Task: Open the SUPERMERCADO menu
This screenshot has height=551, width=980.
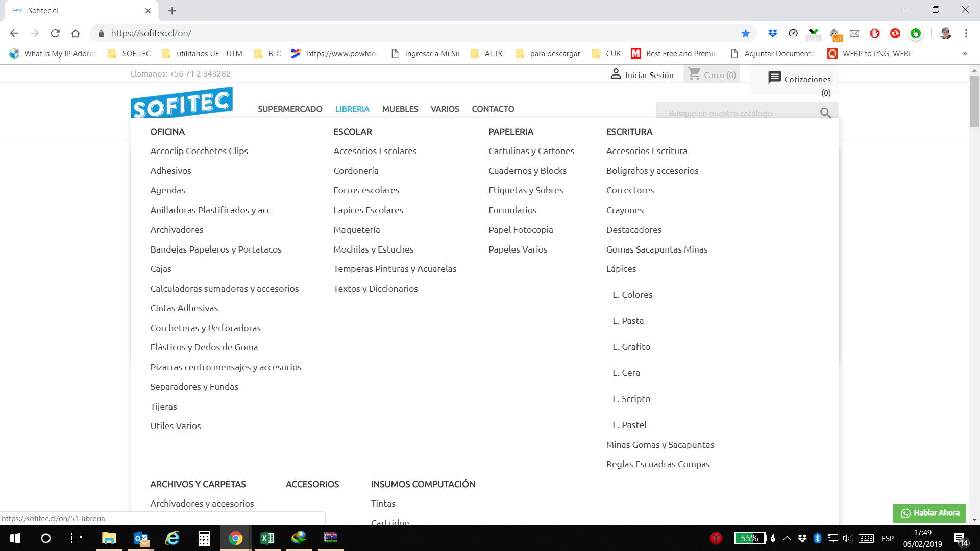Action: [290, 109]
